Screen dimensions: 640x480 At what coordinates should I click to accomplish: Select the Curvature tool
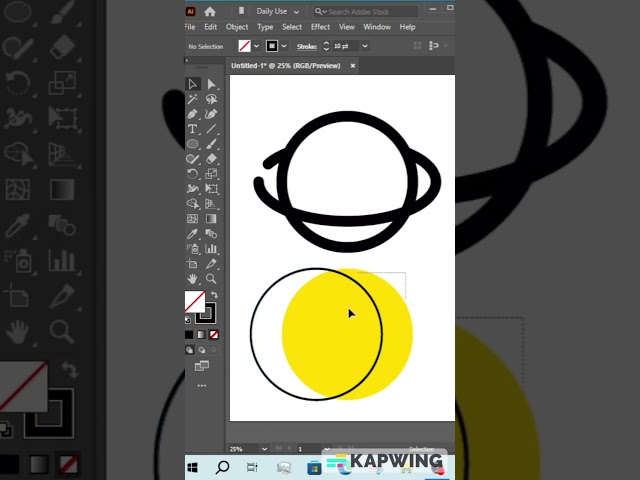(211, 114)
